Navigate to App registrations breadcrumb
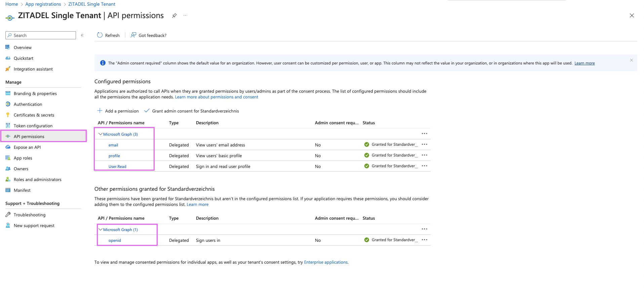This screenshot has width=644, height=304. [x=43, y=4]
